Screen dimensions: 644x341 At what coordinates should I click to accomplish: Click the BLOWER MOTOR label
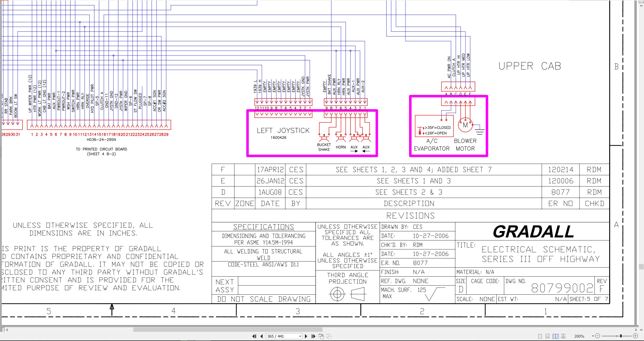(x=465, y=145)
